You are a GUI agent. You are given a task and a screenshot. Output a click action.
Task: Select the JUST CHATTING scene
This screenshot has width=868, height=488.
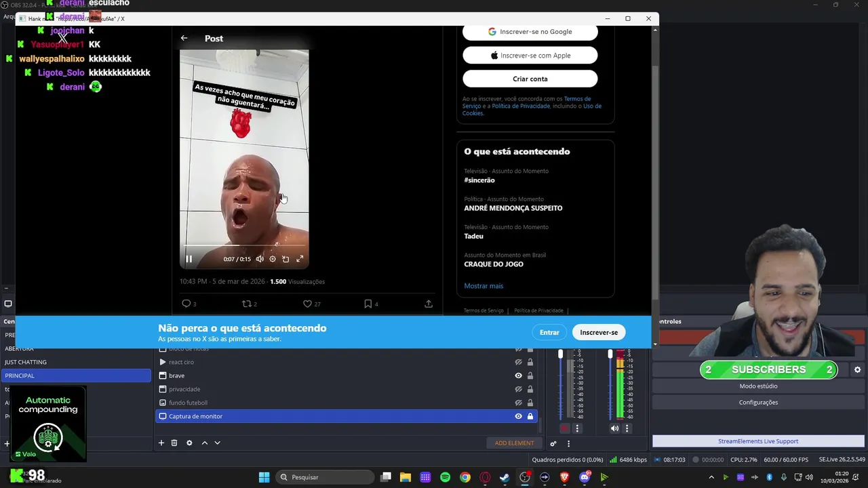[76, 362]
